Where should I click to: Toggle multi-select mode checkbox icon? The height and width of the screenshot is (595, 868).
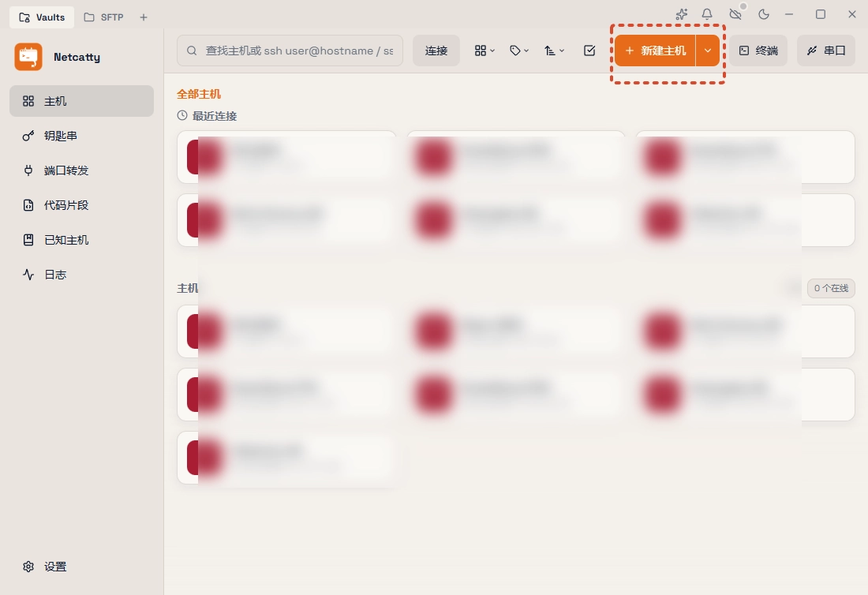pyautogui.click(x=589, y=51)
